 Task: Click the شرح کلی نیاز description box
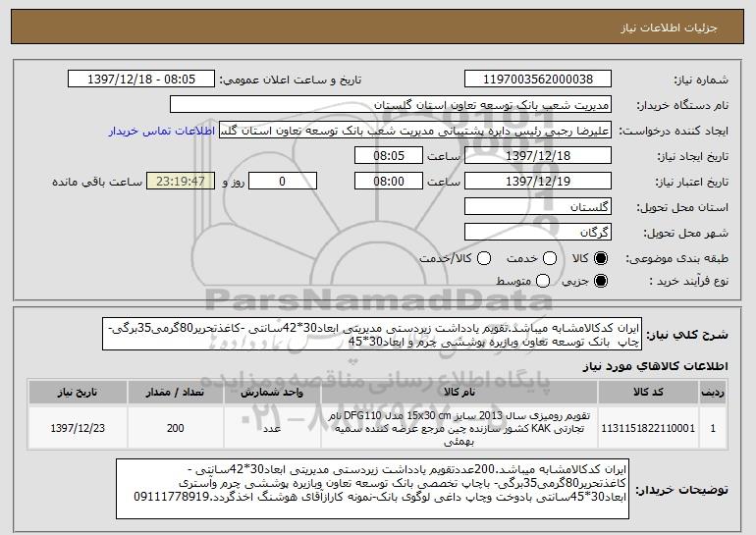[372, 334]
